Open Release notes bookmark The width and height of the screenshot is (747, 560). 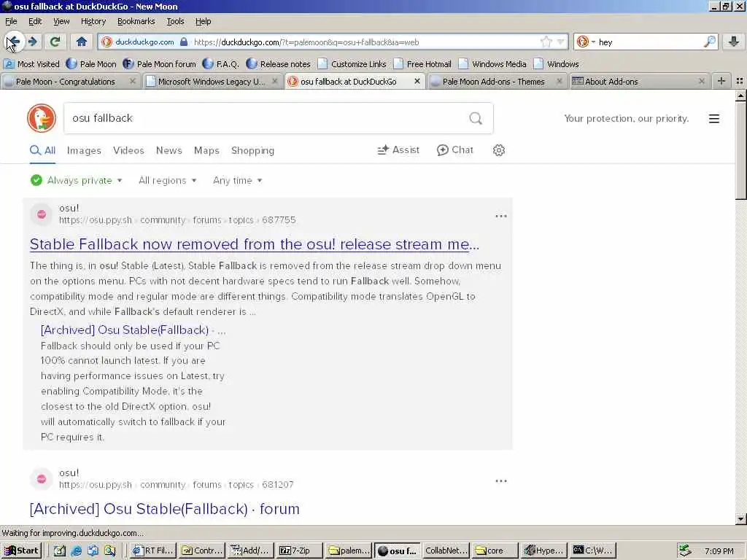coord(278,64)
